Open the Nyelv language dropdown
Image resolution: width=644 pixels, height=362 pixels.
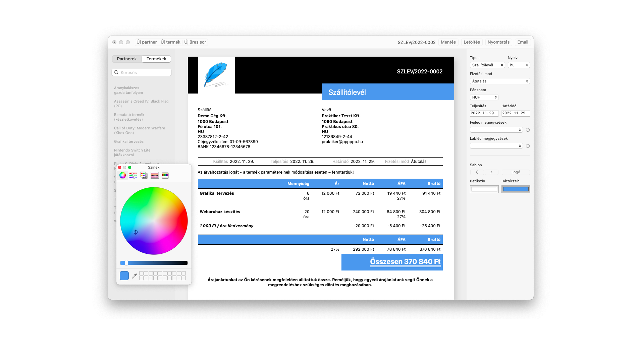[x=519, y=65]
